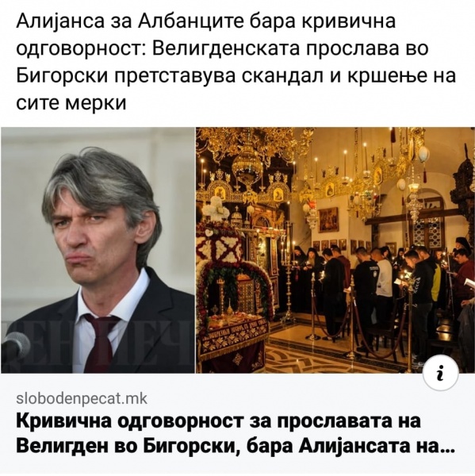Click the man in suit photo
The width and height of the screenshot is (475, 476).
coord(97,250)
